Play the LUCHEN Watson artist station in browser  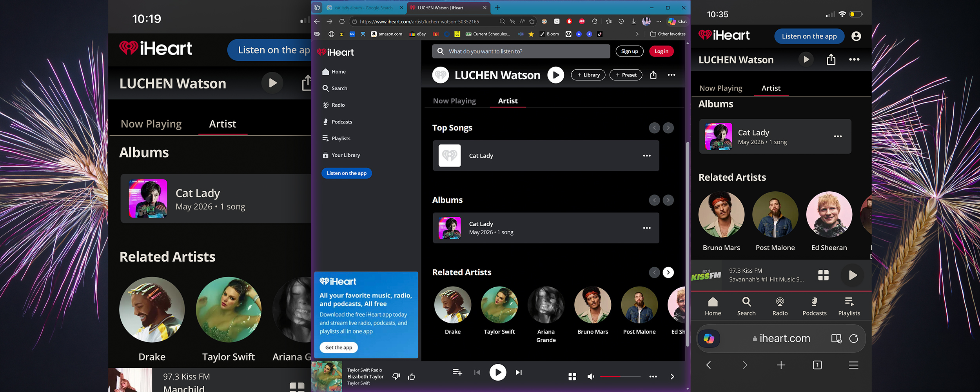[x=555, y=75]
